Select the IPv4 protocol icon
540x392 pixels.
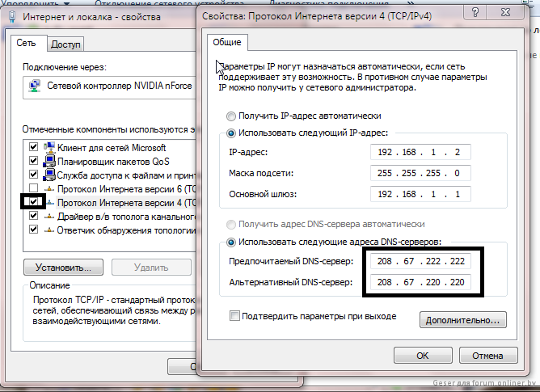point(50,203)
